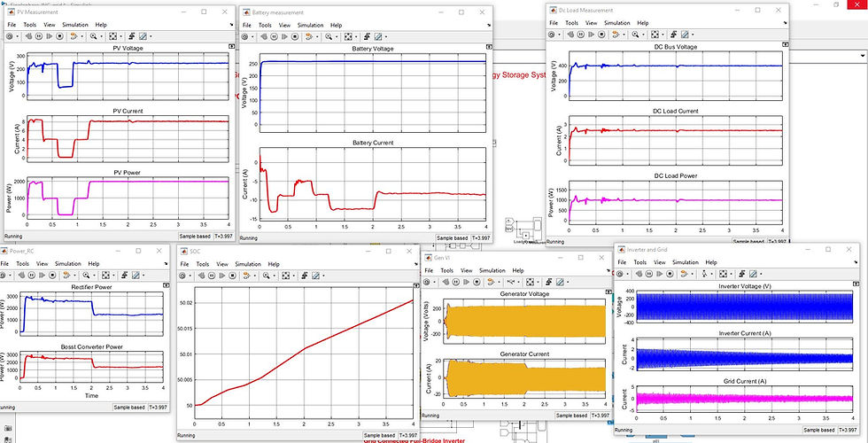Expand zoom dropdown in Dc Load Measurement
This screenshot has width=868, height=443.
pos(644,35)
